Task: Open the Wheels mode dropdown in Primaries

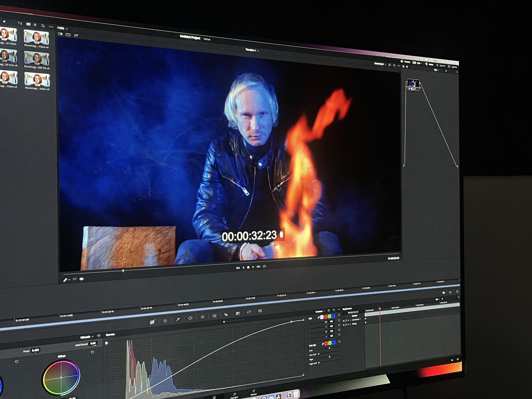Action: (x=87, y=337)
